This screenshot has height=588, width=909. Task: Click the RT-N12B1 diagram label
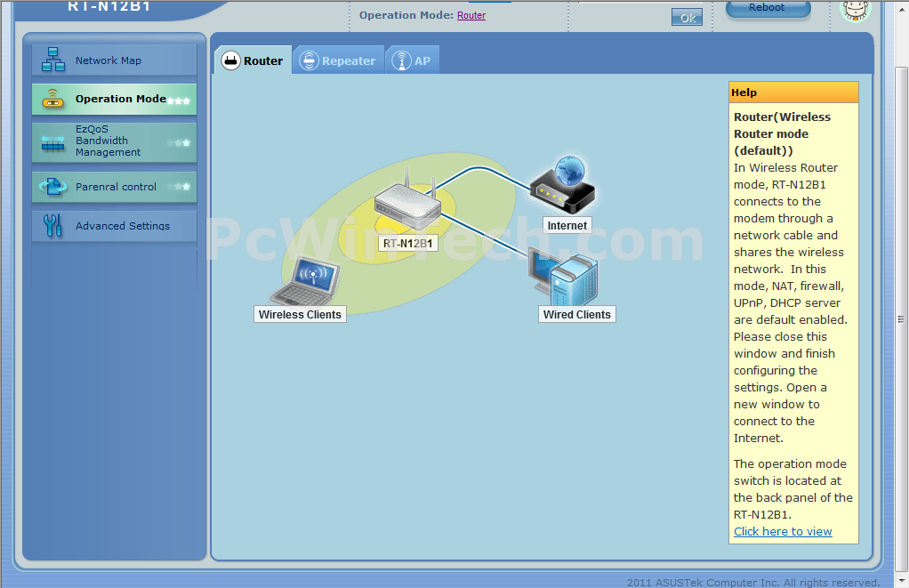click(407, 244)
